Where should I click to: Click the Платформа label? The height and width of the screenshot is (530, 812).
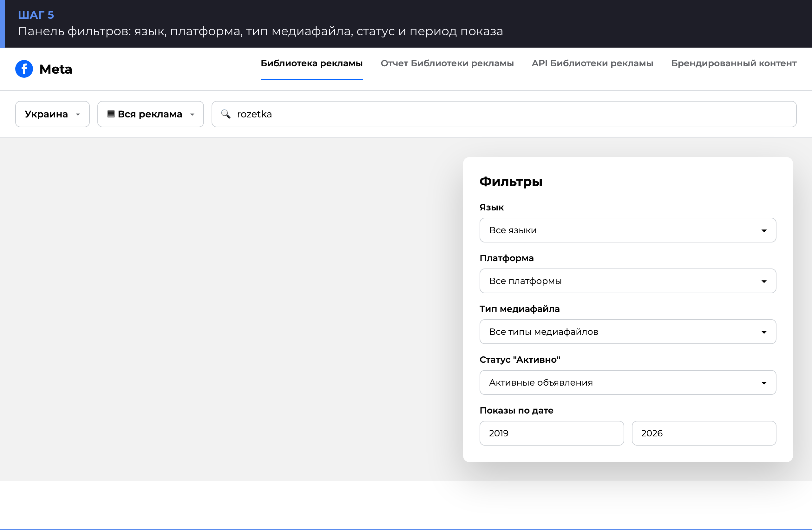coord(507,258)
